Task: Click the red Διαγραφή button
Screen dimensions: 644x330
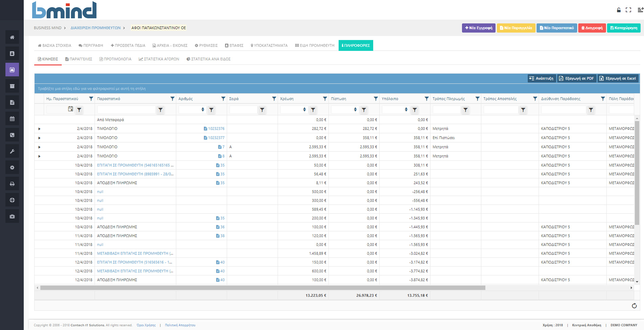Action: 592,28
